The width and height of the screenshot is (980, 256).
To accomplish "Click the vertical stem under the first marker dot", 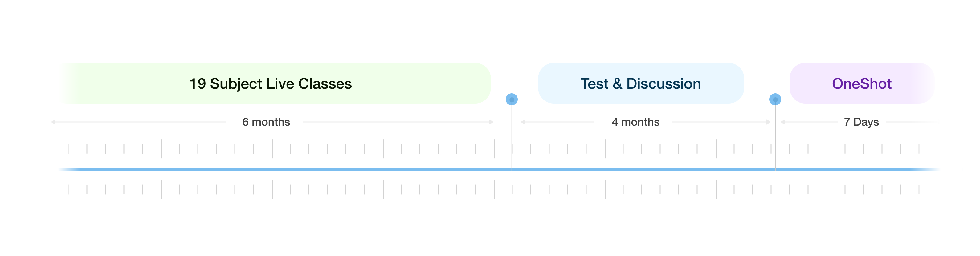I will 512,137.
